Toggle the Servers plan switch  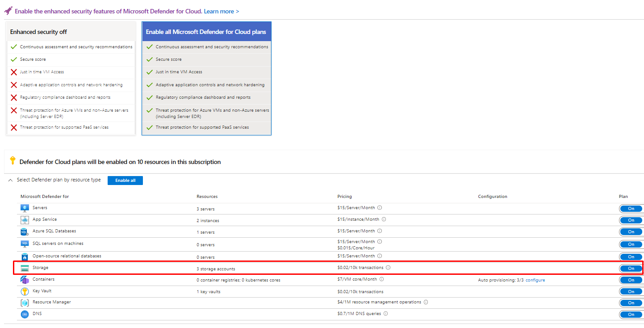point(631,209)
